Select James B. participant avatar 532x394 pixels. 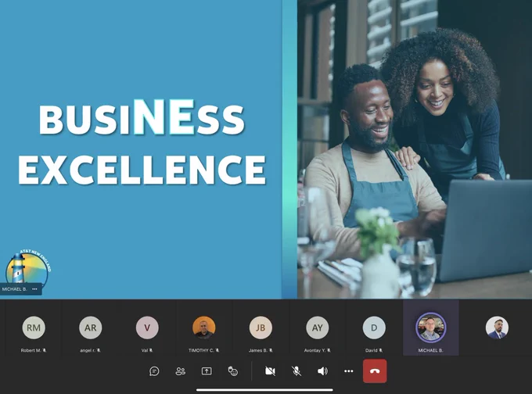click(261, 328)
